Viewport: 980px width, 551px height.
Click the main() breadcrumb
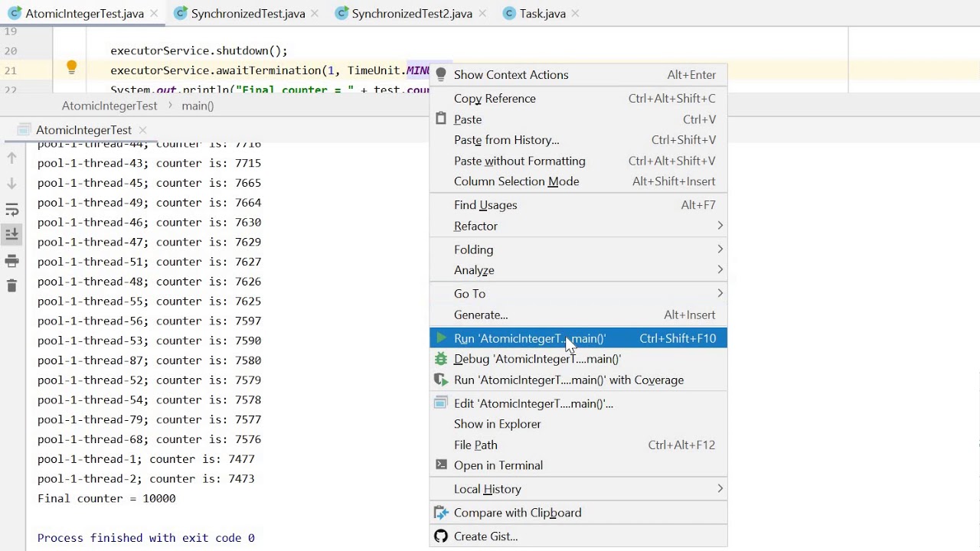pyautogui.click(x=198, y=106)
